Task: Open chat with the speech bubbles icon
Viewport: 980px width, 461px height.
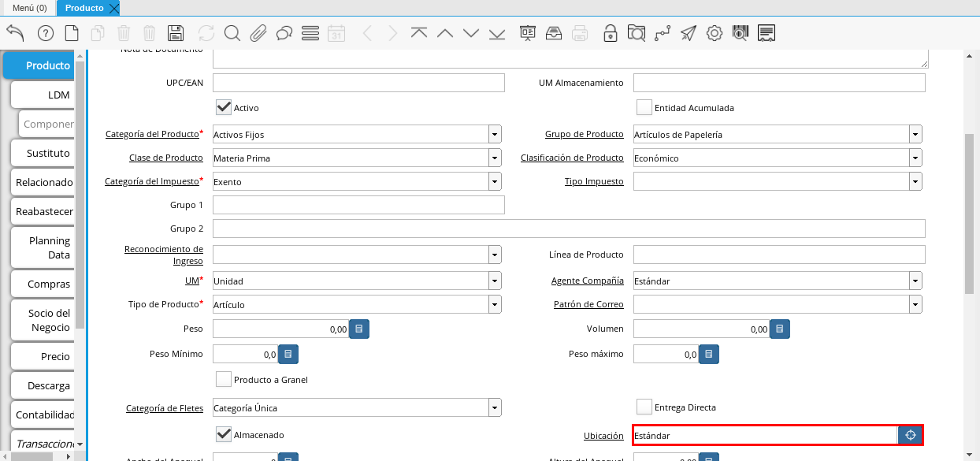Action: click(284, 33)
